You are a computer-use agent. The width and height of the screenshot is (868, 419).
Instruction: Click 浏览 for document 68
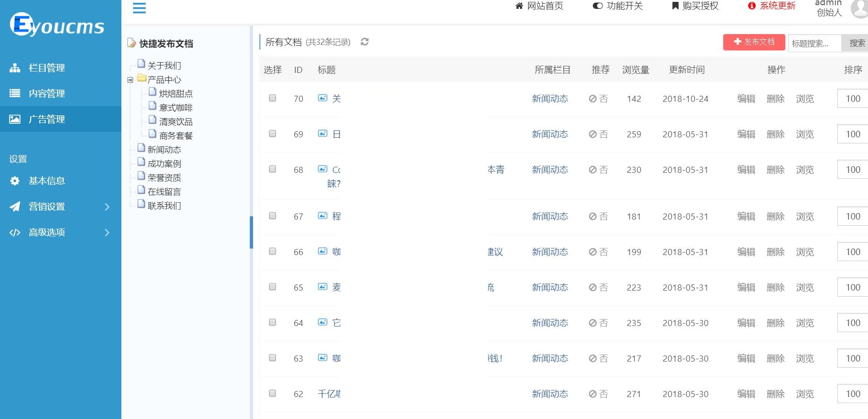[x=805, y=170]
